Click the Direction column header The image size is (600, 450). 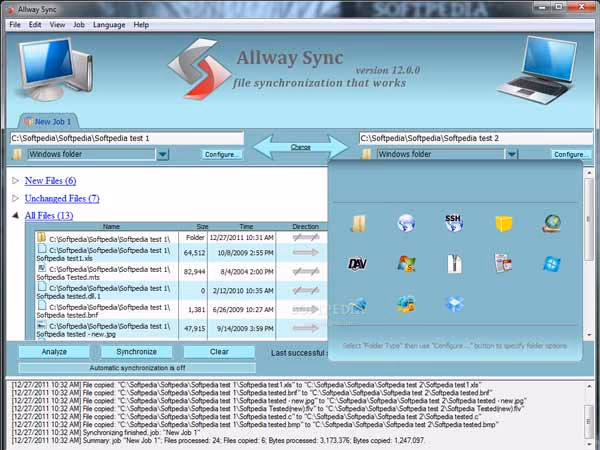(305, 227)
